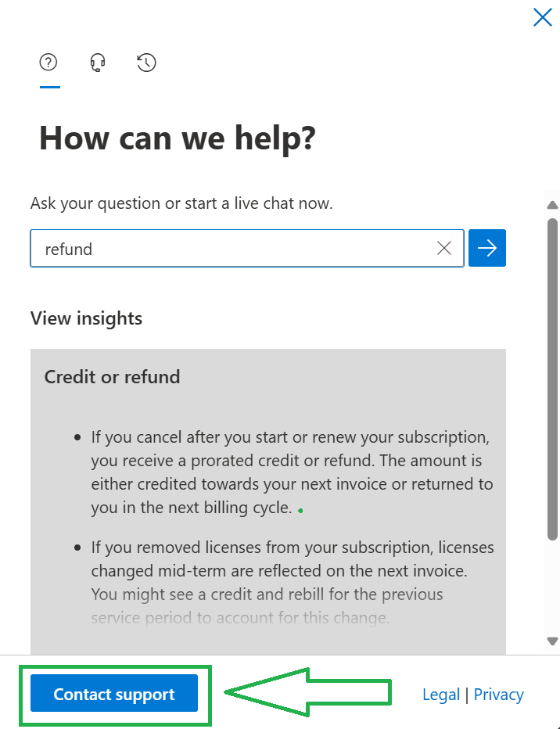Click the vertical scrollbar thumb

(x=552, y=379)
